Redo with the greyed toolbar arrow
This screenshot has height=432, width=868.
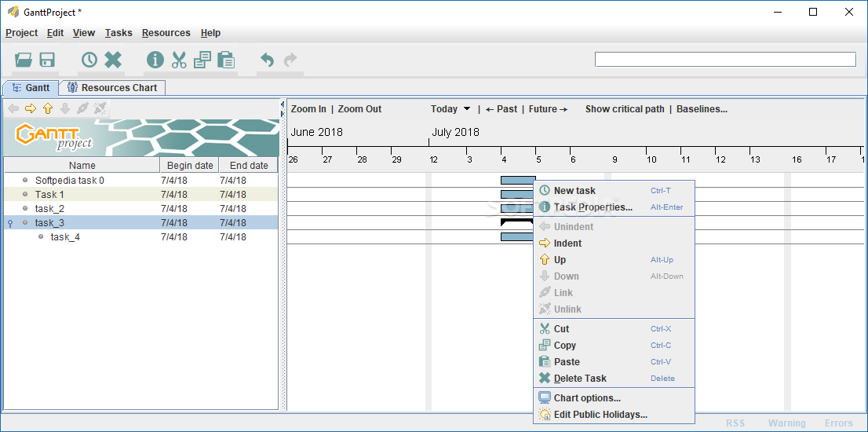click(x=290, y=60)
